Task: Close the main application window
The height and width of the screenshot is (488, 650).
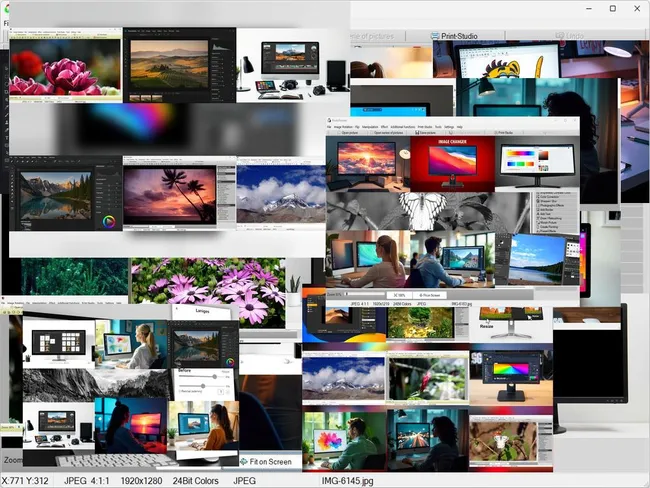Action: 637,8
